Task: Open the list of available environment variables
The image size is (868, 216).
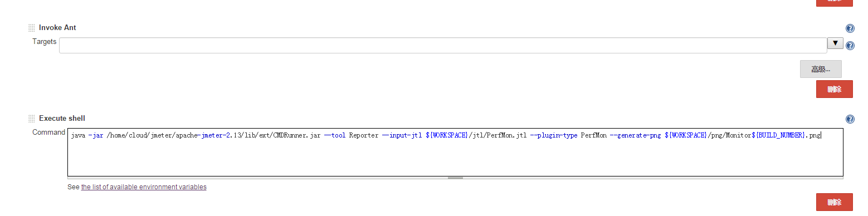Action: (144, 187)
